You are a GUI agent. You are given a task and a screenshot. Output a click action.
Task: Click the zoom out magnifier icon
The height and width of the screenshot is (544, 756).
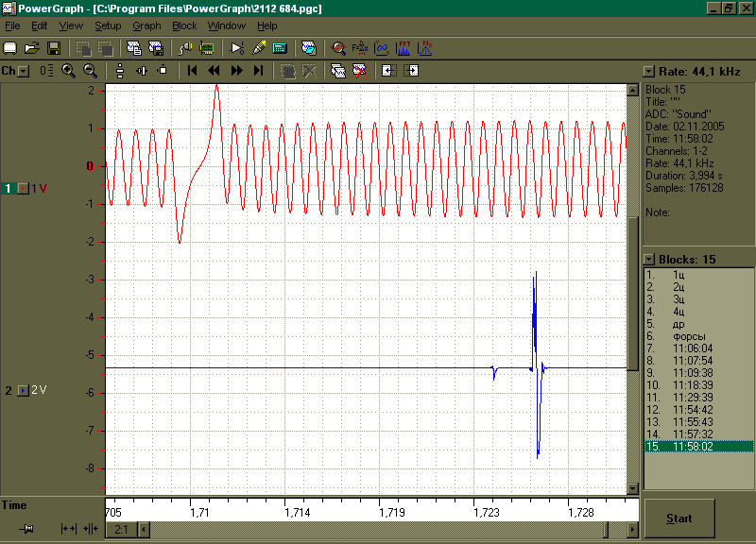90,71
